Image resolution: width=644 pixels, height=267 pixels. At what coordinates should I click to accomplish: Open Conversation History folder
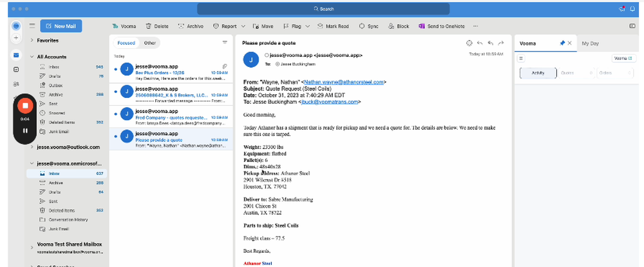click(x=66, y=220)
